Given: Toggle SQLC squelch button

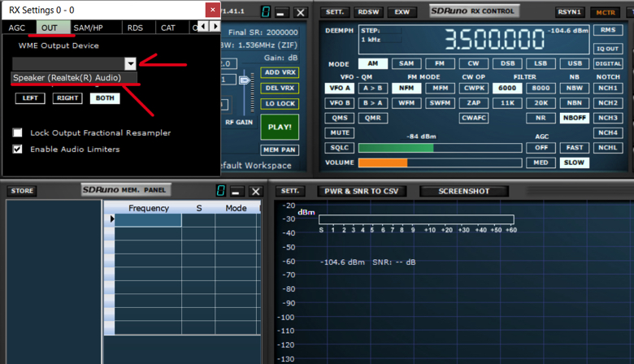Looking at the screenshot, I should point(340,148).
